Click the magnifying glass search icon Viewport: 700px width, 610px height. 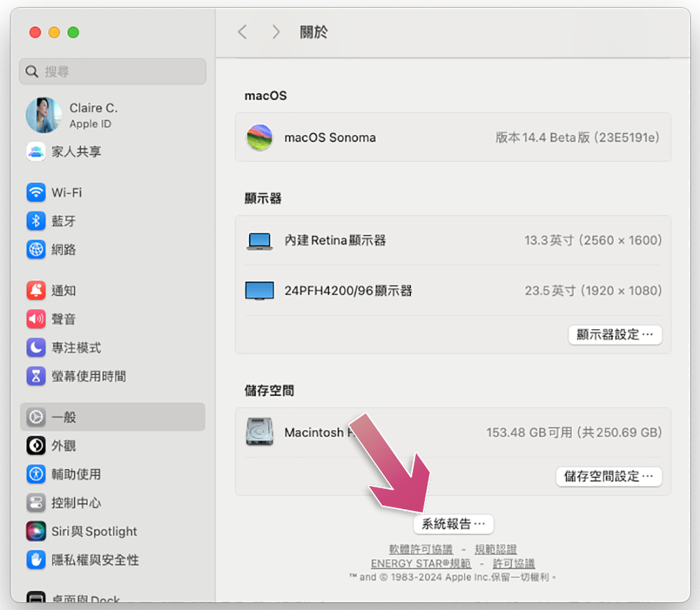31,71
